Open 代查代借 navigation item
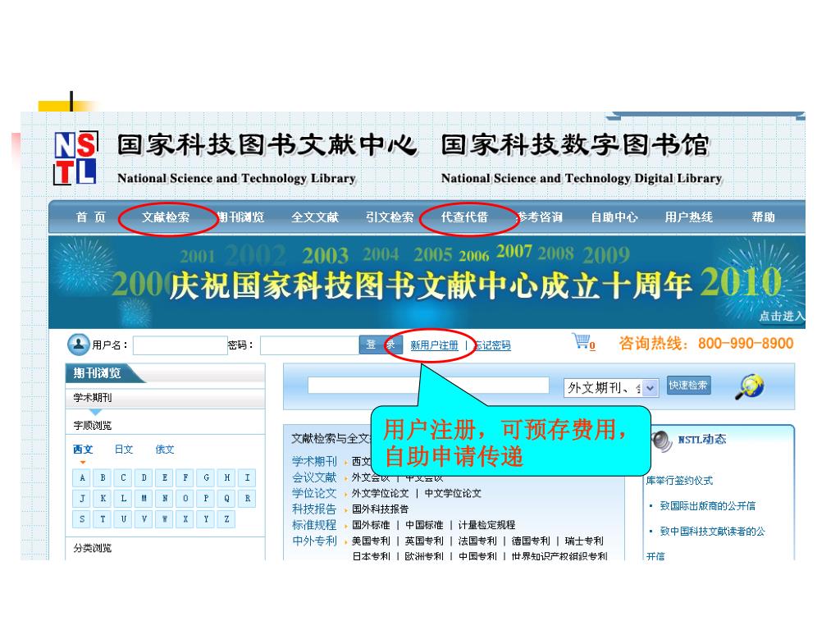Viewport: 840px width, 630px height. coord(464,217)
